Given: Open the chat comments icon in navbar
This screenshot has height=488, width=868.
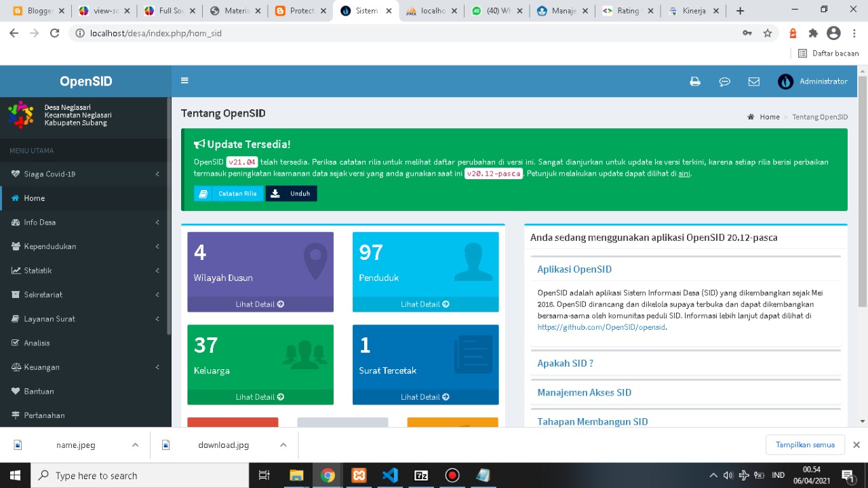Looking at the screenshot, I should click(724, 81).
